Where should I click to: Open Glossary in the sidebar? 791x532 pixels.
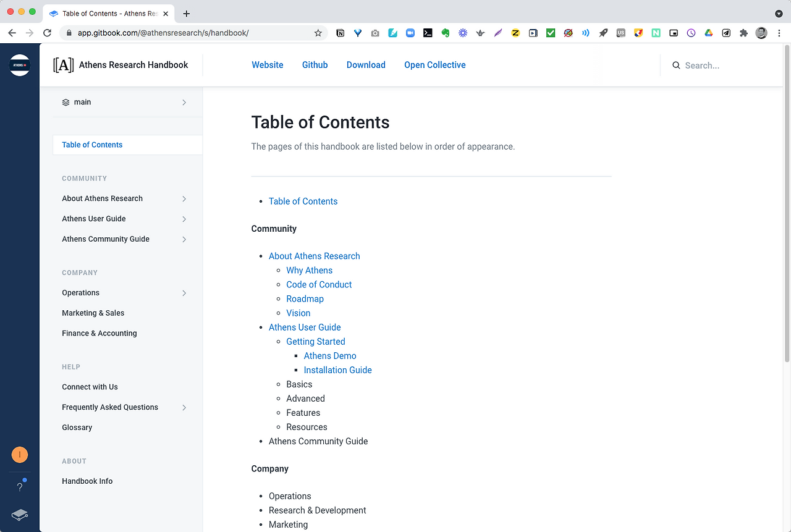click(x=77, y=428)
